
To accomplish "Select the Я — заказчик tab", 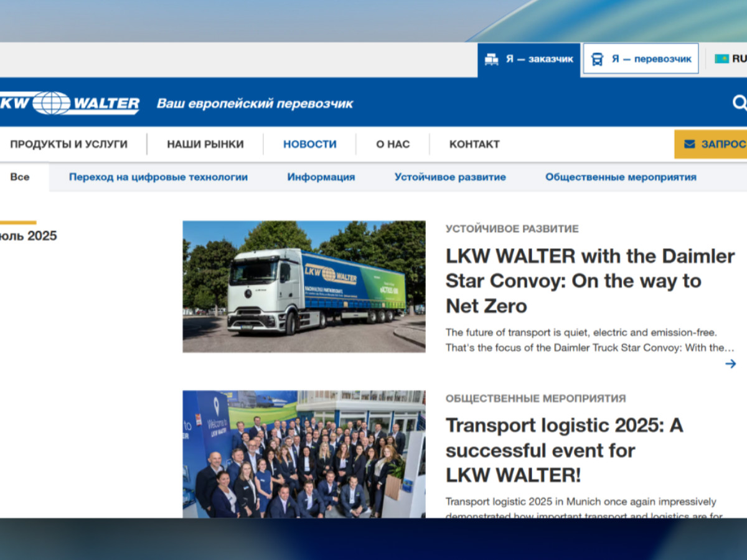I will pos(529,60).
